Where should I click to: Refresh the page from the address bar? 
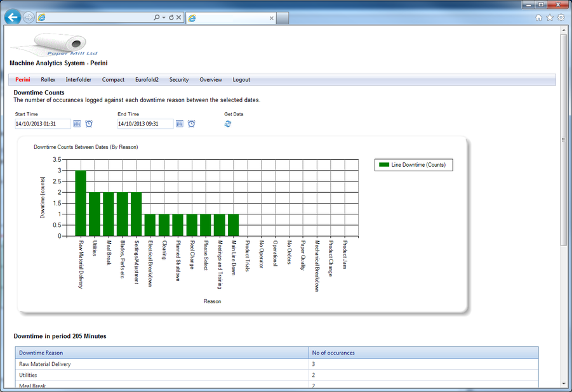coord(171,17)
